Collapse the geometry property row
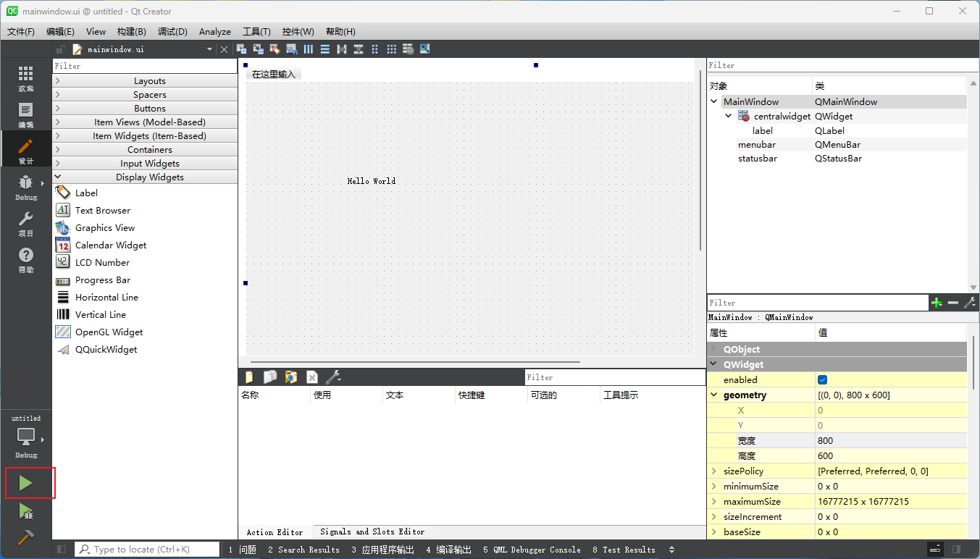Screen dimensions: 980x559 [715, 395]
